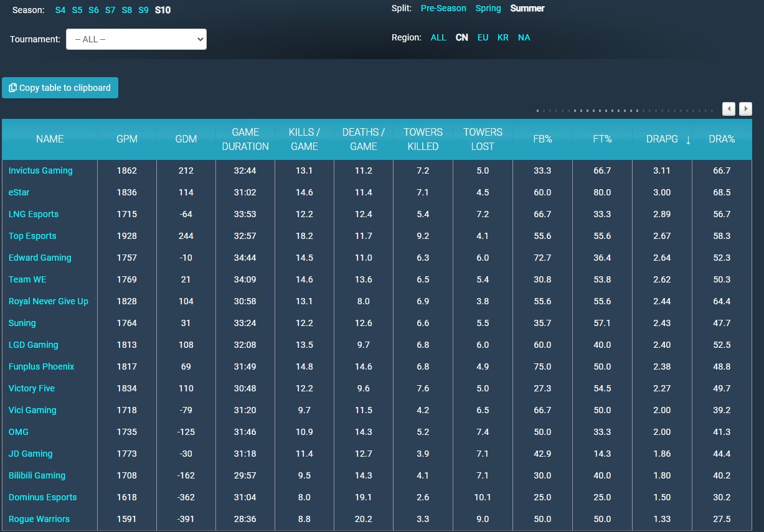Open LGD Gaming team link
The width and height of the screenshot is (764, 532).
click(34, 345)
